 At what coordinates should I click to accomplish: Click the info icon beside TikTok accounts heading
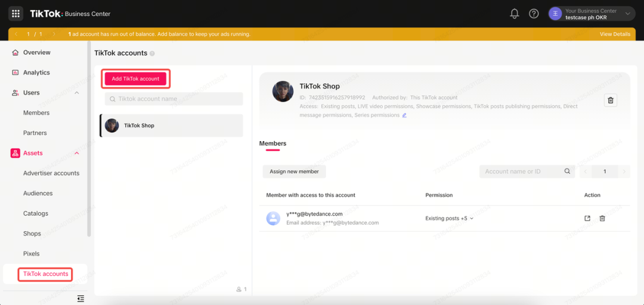click(x=152, y=54)
